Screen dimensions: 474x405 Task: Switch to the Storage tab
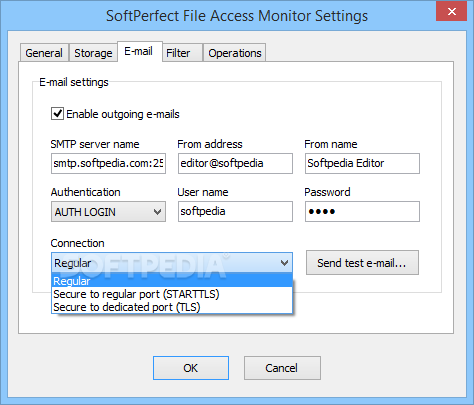(93, 53)
